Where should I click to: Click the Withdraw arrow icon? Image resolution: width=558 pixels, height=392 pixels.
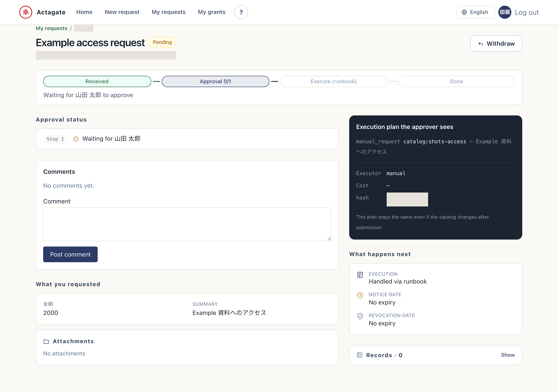pyautogui.click(x=481, y=44)
